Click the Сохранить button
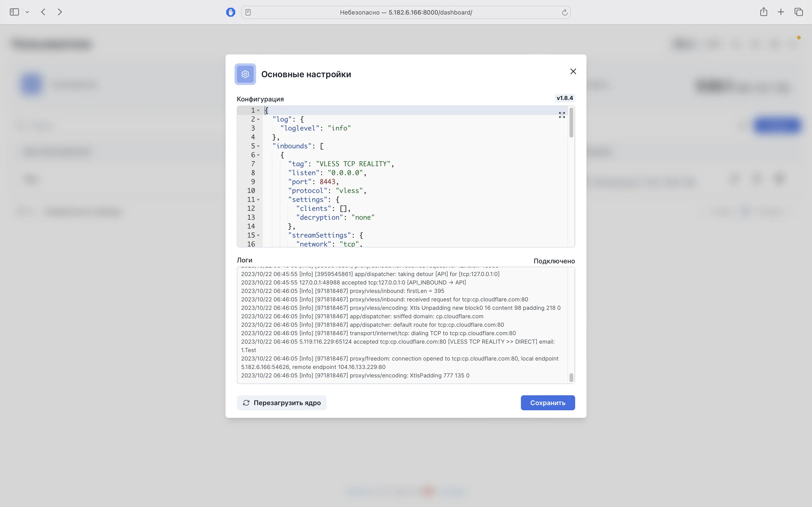This screenshot has width=812, height=507. click(548, 403)
